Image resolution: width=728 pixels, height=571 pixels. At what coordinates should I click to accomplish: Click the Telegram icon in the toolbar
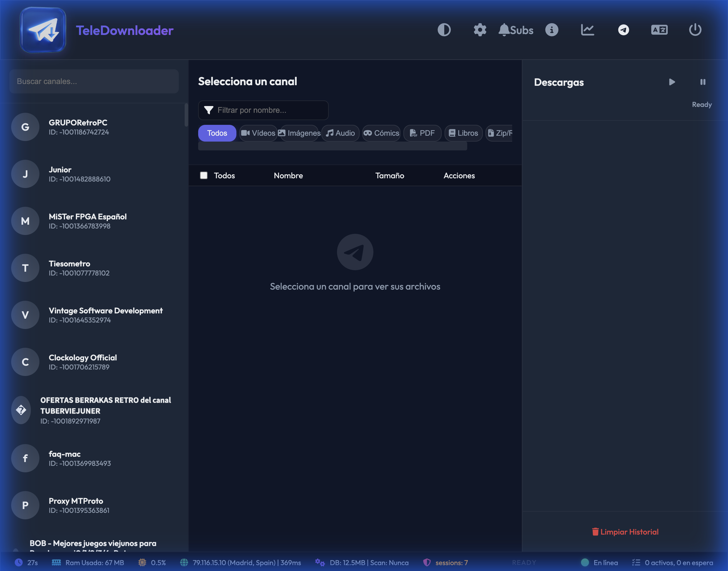tap(623, 30)
